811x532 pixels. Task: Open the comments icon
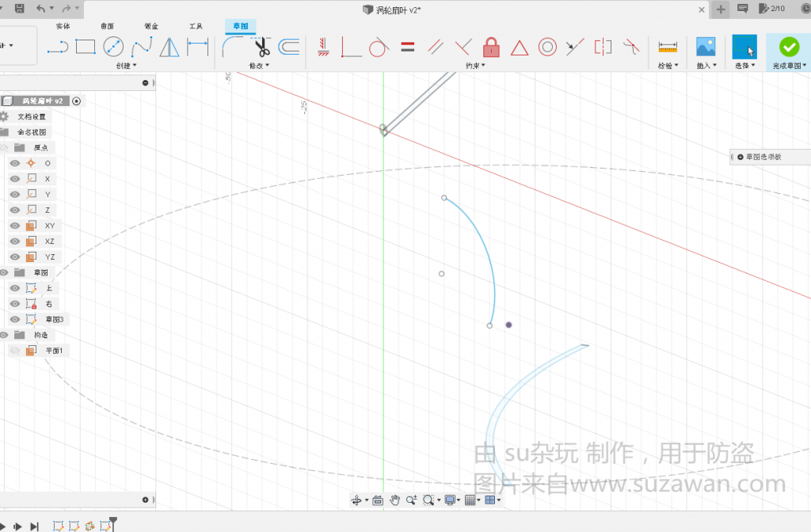coord(743,8)
